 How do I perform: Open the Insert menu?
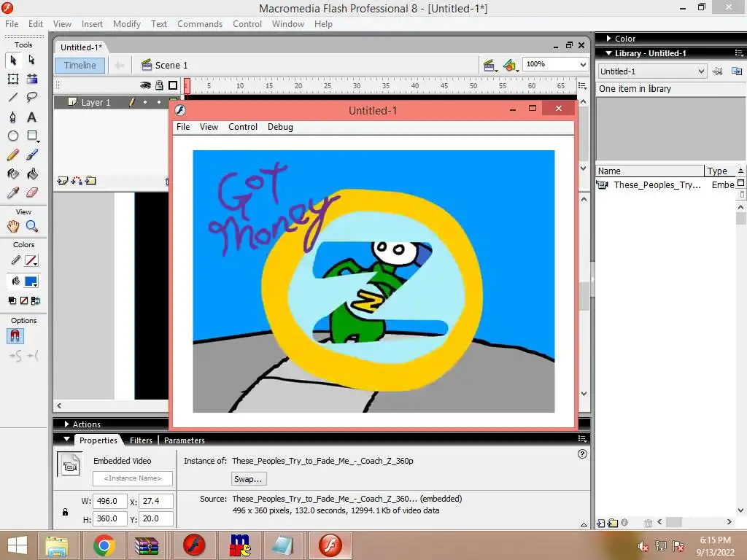pos(92,24)
